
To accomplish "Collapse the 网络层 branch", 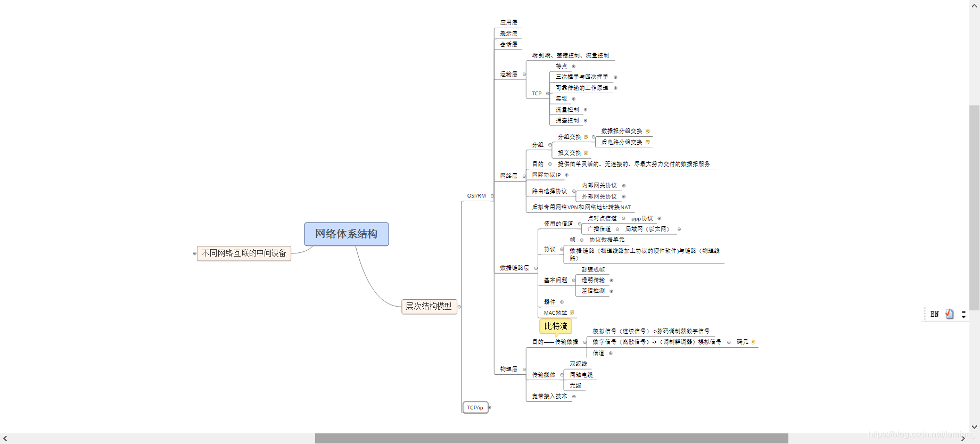I will pos(524,176).
